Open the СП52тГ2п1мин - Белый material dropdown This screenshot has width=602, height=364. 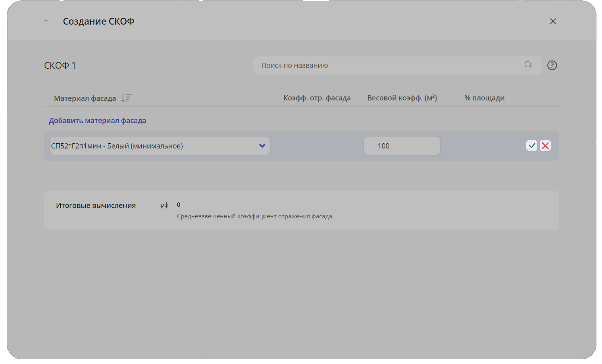coord(160,146)
